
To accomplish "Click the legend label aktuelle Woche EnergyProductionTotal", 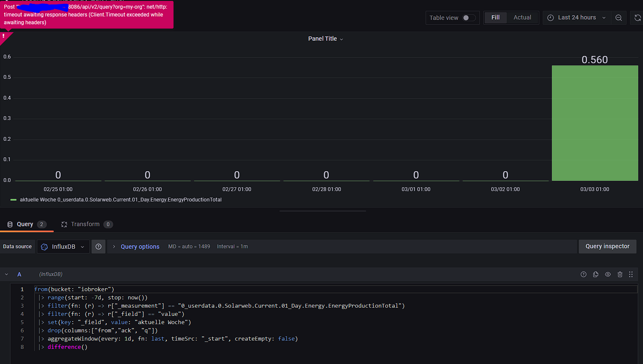I will pos(121,200).
